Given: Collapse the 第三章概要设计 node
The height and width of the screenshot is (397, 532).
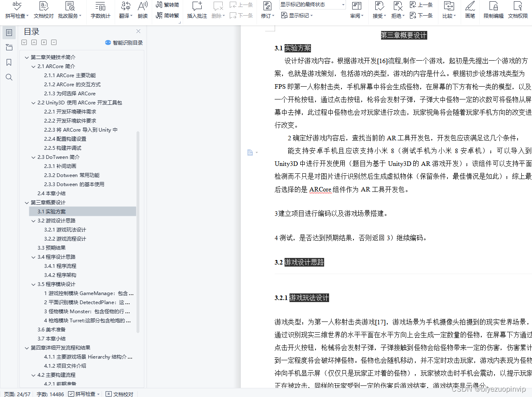Looking at the screenshot, I should (x=27, y=203).
